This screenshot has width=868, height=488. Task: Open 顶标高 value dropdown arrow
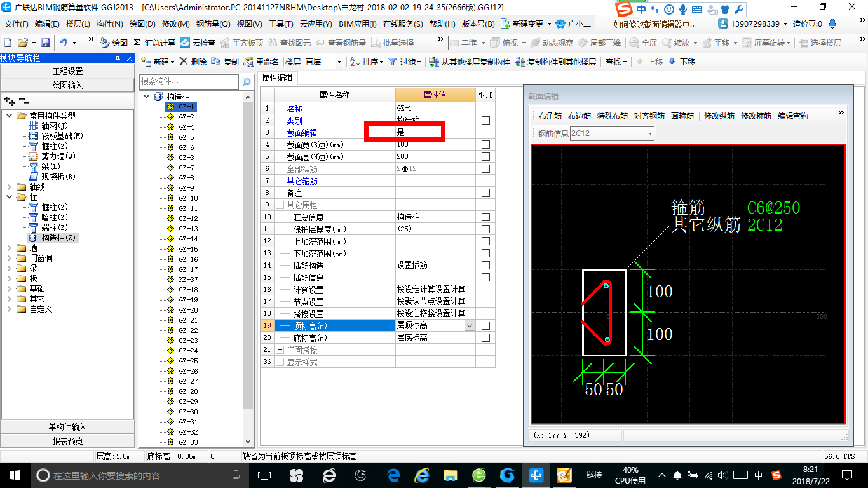click(470, 325)
